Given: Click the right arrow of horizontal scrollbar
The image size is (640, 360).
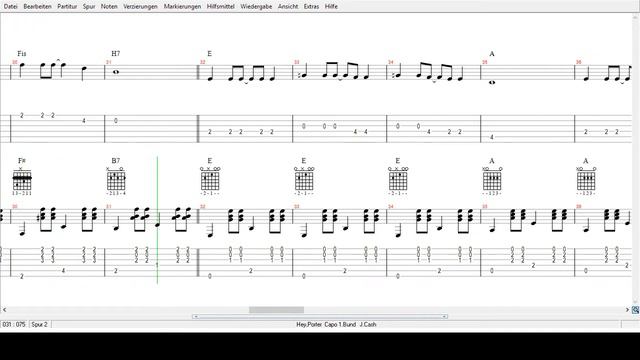Looking at the screenshot, I should [627, 310].
